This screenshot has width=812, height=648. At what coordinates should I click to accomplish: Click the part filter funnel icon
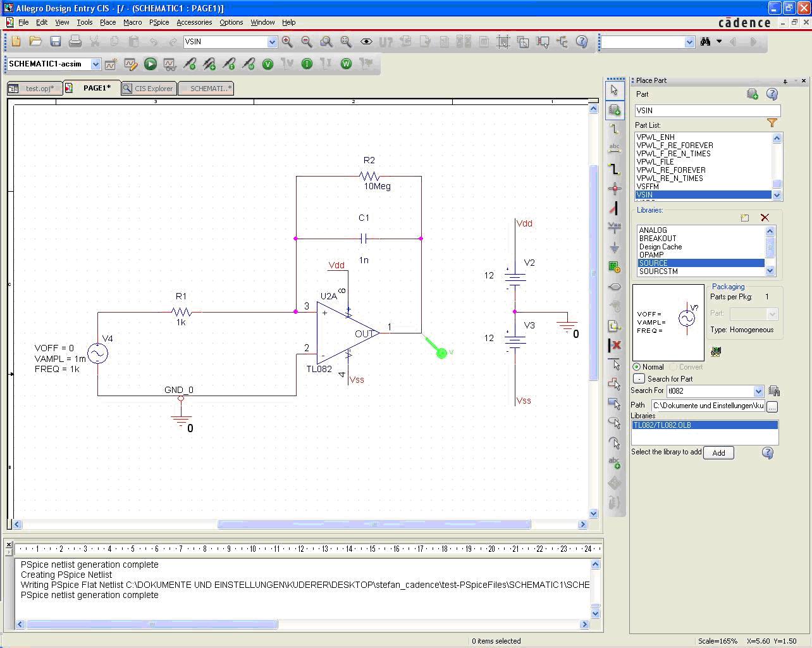(x=772, y=123)
